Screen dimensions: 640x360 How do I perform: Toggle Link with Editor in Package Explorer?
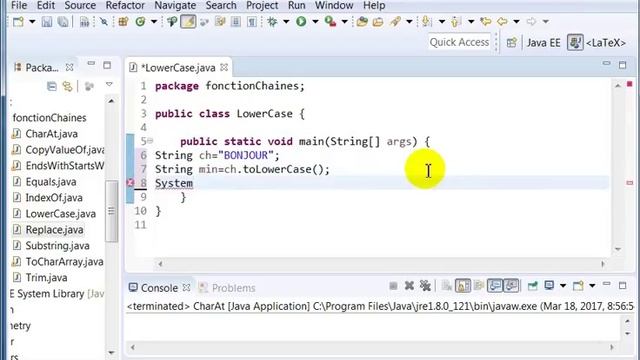(x=67, y=86)
